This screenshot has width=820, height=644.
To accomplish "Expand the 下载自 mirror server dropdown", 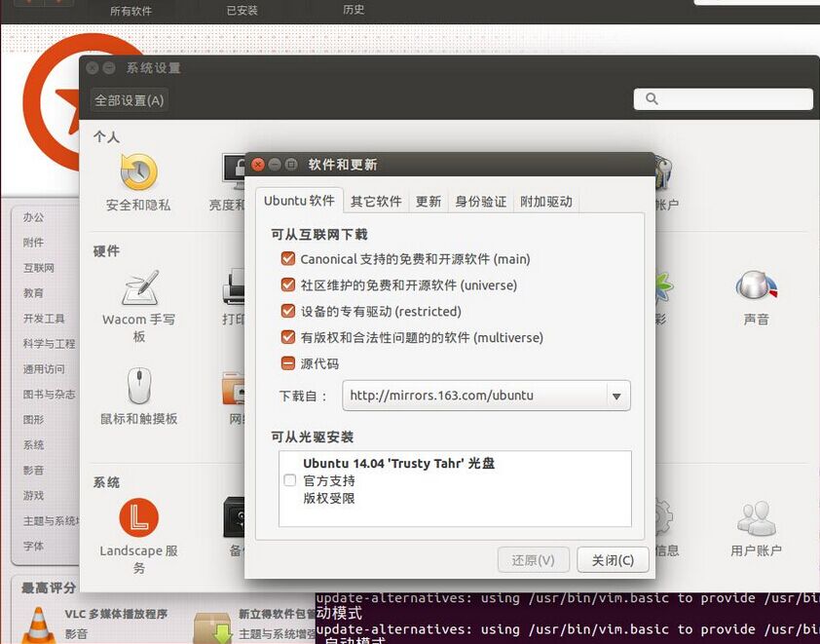I will pyautogui.click(x=486, y=396).
